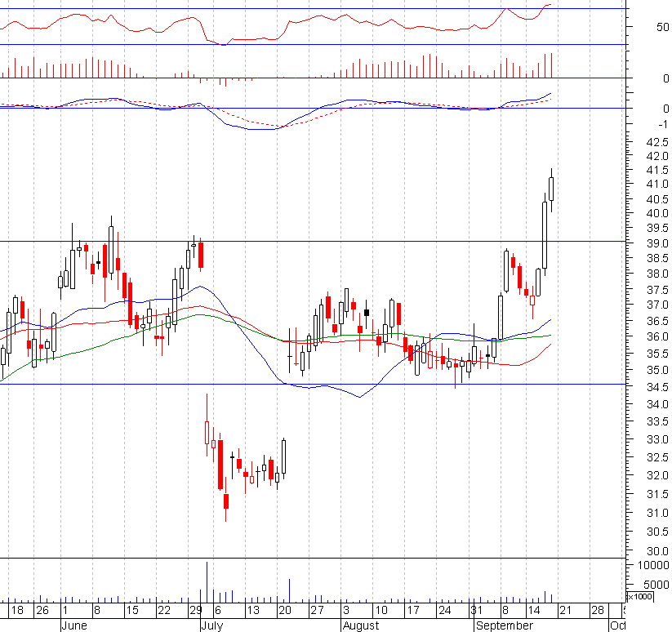
Task: Click the 37.5 price axis label
Action: [657, 290]
